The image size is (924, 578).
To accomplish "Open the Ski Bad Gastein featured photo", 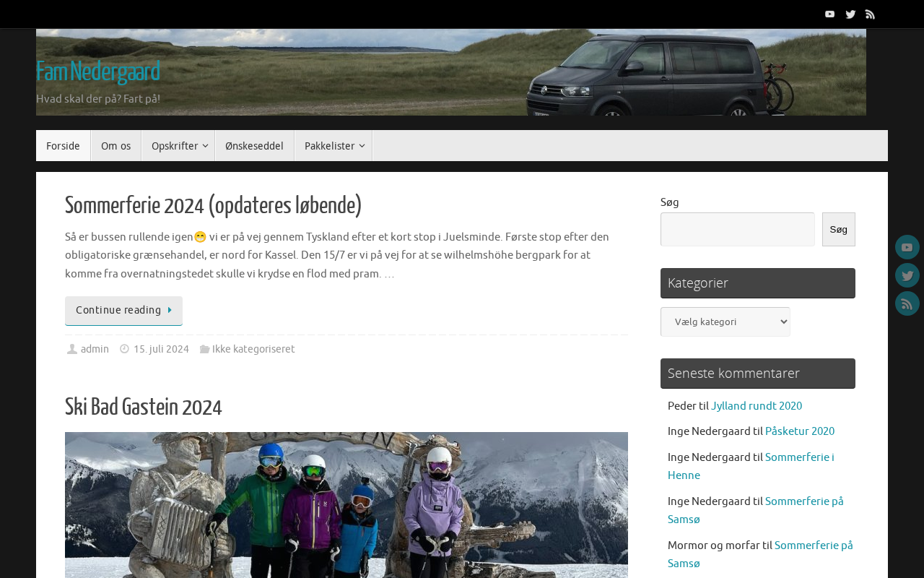I will [346, 505].
